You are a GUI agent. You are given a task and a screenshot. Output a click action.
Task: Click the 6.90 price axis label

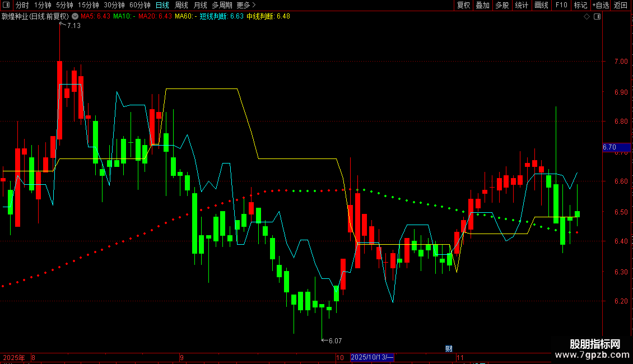(621, 92)
